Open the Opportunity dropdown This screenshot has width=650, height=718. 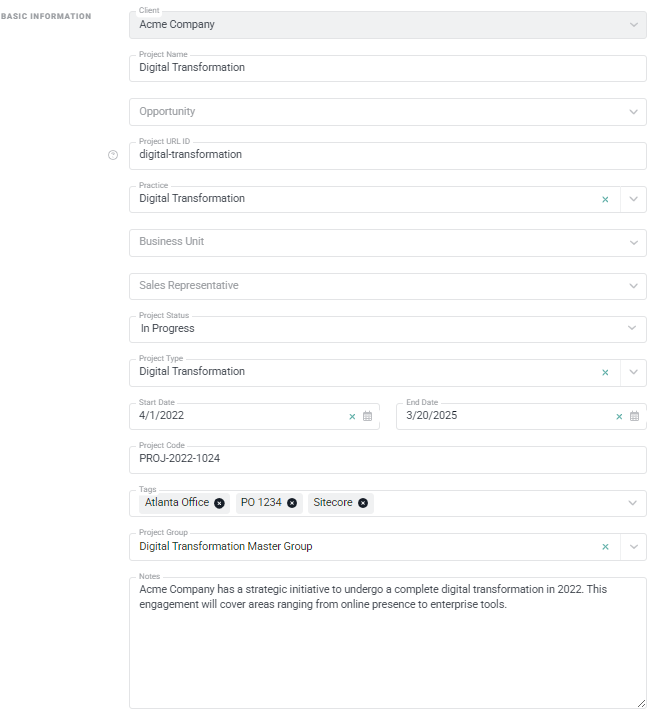pos(633,112)
